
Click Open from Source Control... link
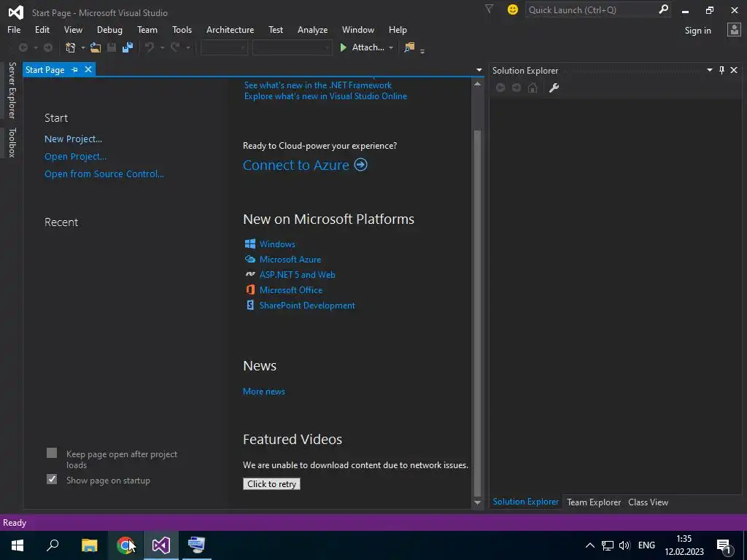click(104, 174)
